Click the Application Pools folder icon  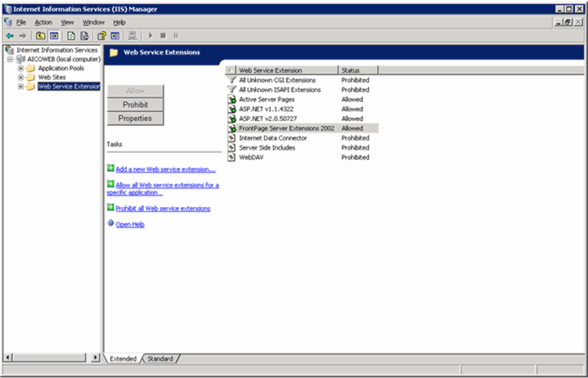[x=31, y=68]
